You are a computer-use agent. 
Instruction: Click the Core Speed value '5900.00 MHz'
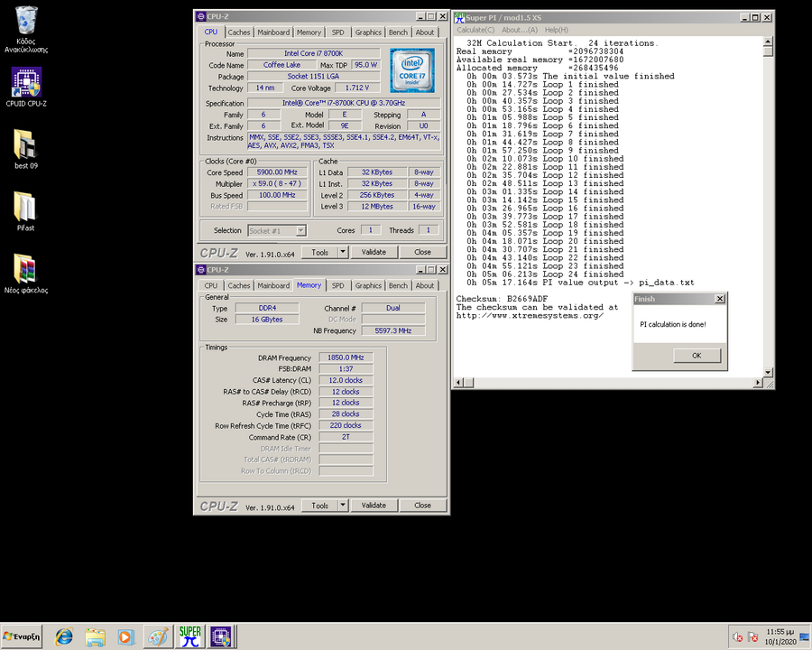[277, 172]
